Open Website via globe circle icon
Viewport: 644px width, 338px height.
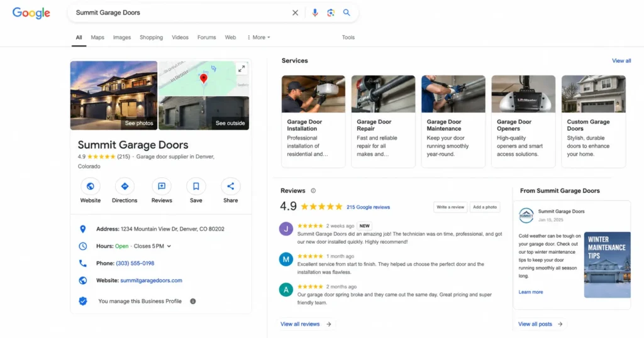pyautogui.click(x=91, y=186)
